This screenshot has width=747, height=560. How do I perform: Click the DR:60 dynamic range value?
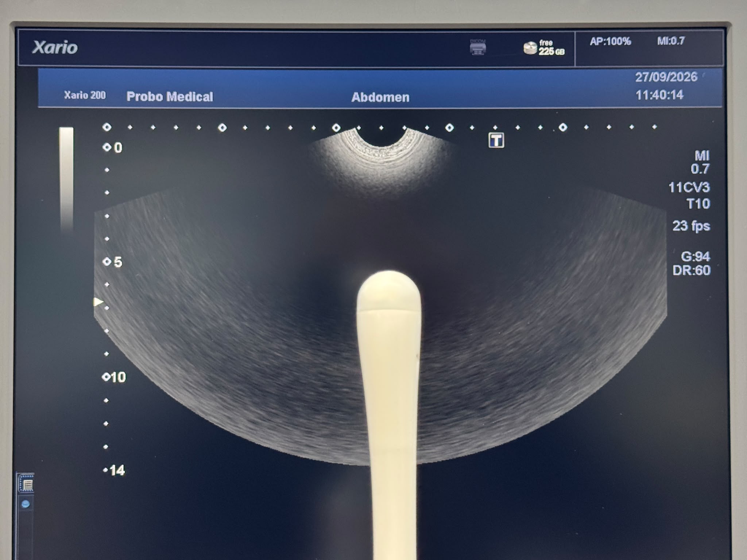pos(691,271)
